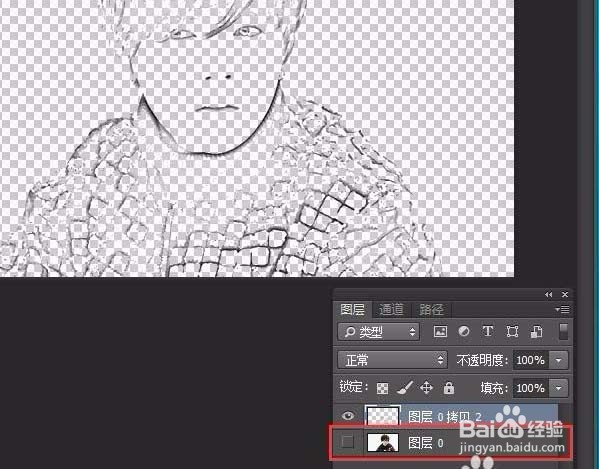Filter layers by type (T) icon

[x=488, y=331]
